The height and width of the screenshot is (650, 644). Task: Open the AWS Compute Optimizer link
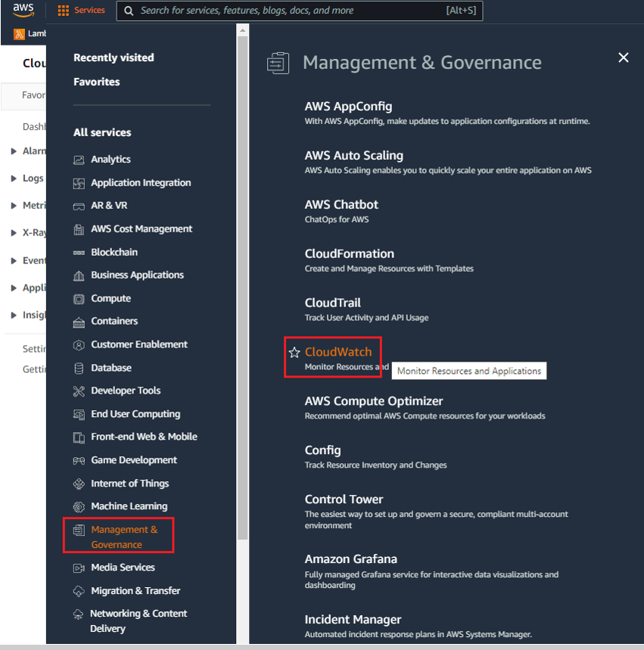[x=374, y=401]
